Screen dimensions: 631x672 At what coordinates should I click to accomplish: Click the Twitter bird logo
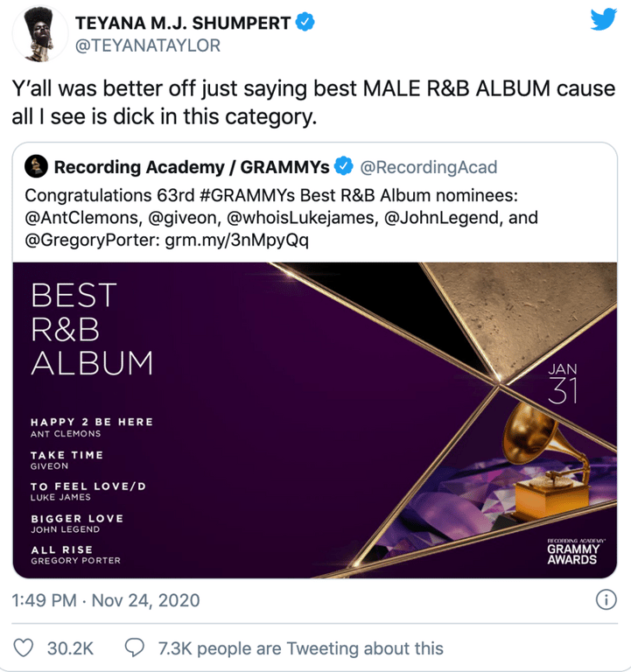point(603,19)
